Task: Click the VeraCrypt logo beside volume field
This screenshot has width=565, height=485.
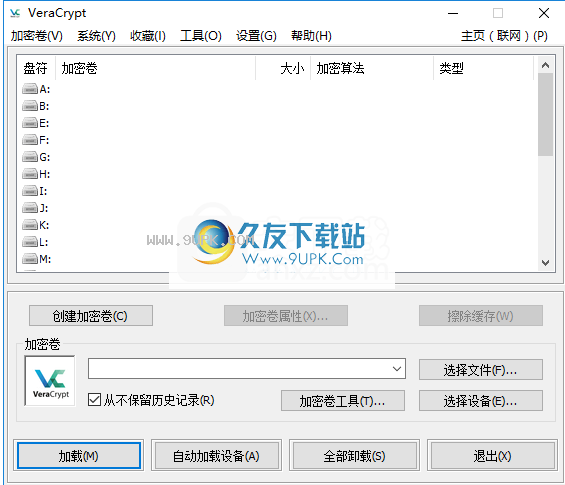Action: (x=50, y=381)
